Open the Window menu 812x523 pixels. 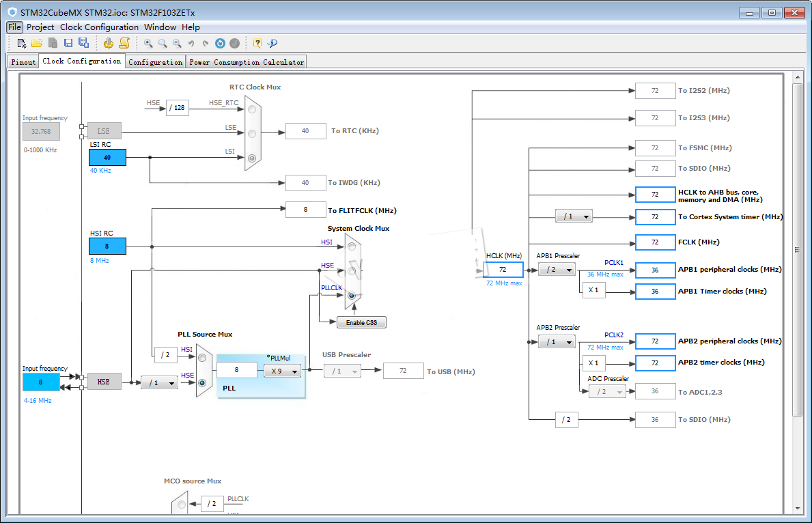tap(160, 27)
